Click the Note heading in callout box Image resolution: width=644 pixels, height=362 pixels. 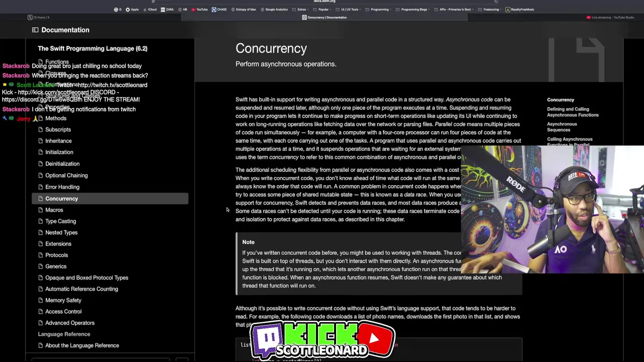pos(249,242)
